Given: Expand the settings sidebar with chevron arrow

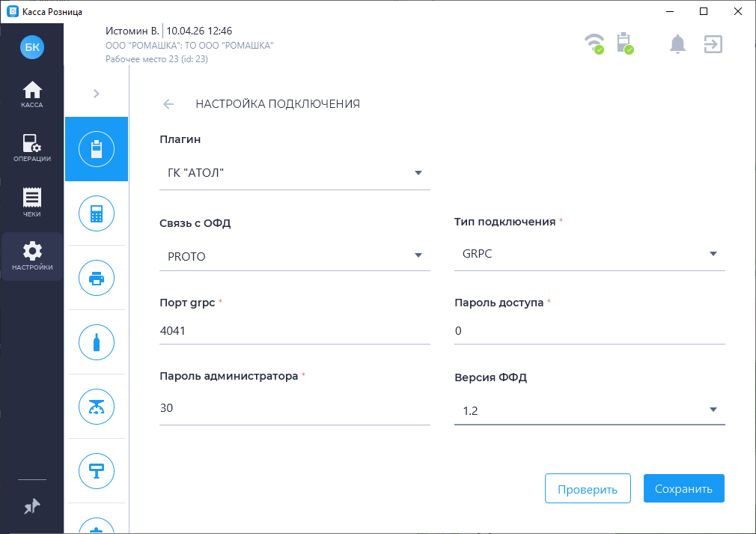Looking at the screenshot, I should (96, 94).
